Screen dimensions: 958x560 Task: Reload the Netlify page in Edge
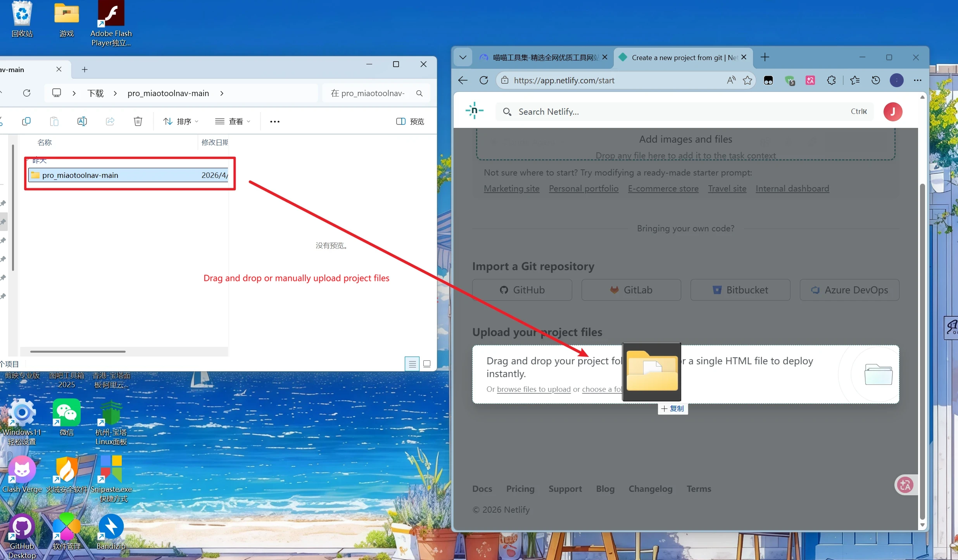[x=484, y=80]
